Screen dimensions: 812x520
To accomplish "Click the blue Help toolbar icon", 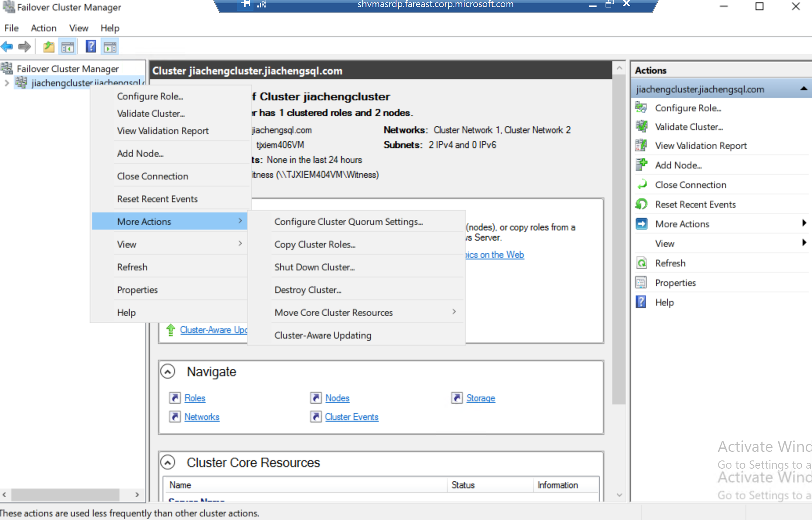I will point(90,47).
